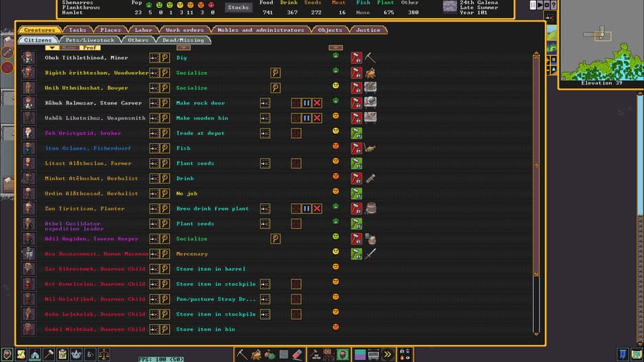Click the Planter's barrel labor icon
Viewport: 644px width, 362px height.
point(370,209)
